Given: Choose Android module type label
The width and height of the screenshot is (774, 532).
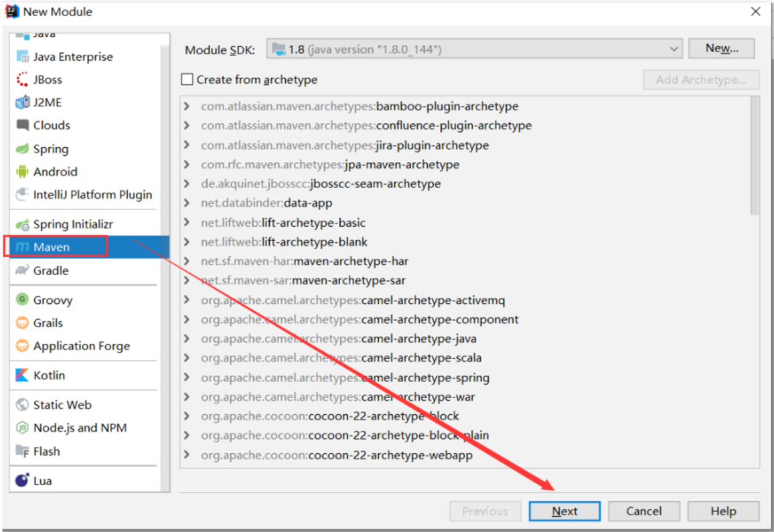Looking at the screenshot, I should tap(56, 172).
